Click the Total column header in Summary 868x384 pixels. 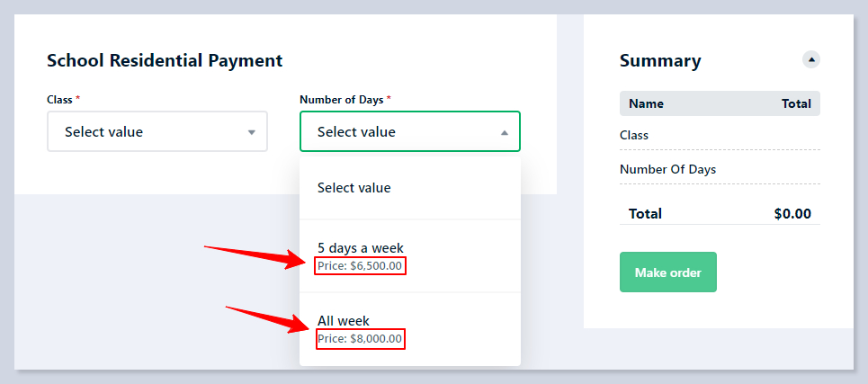pyautogui.click(x=796, y=103)
